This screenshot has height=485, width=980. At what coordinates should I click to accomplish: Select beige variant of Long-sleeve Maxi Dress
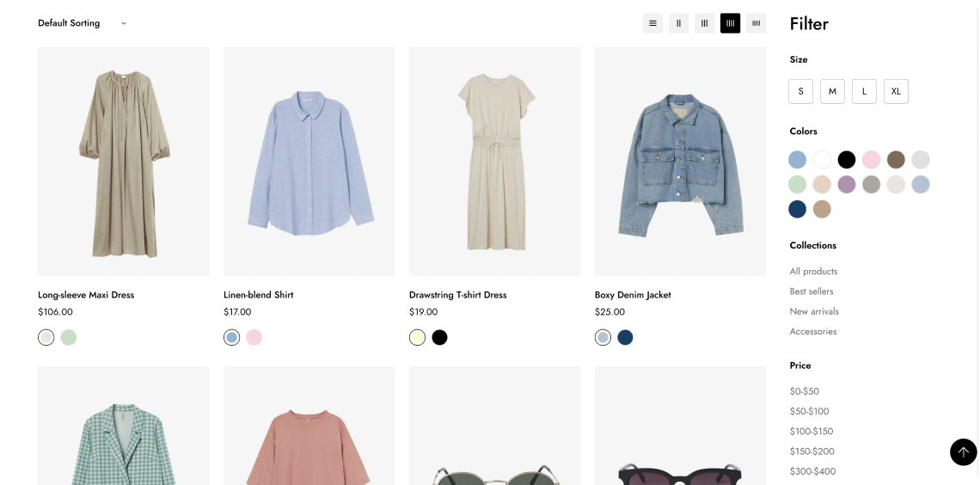(x=46, y=337)
